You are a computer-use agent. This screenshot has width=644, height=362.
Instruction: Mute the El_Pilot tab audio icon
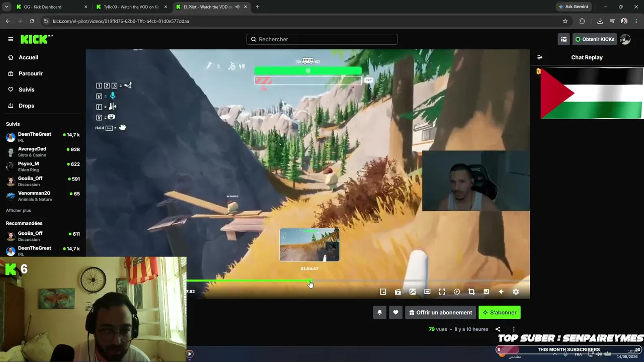237,7
